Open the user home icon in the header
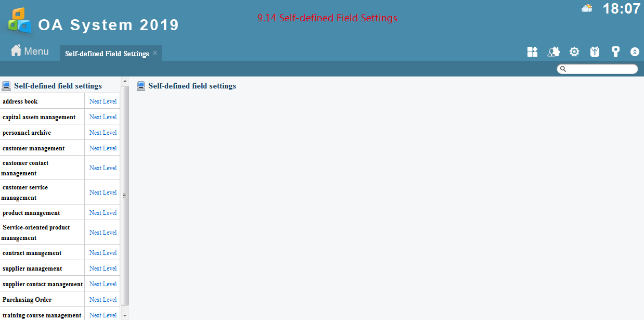Screen dimensions: 644x320 click(553, 52)
